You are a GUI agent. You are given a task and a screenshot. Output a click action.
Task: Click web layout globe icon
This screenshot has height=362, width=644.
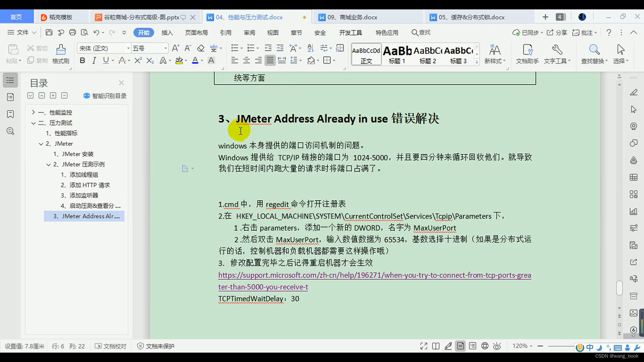(x=485, y=346)
